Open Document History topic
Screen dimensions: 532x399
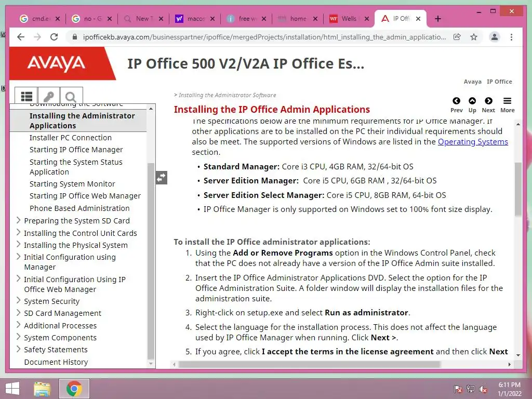pos(56,362)
